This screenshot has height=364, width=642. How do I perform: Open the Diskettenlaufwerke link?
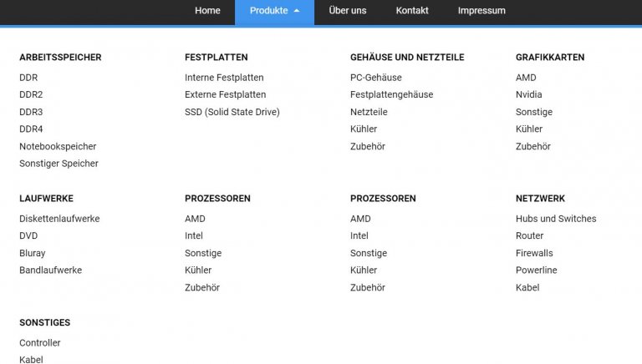[x=59, y=219]
